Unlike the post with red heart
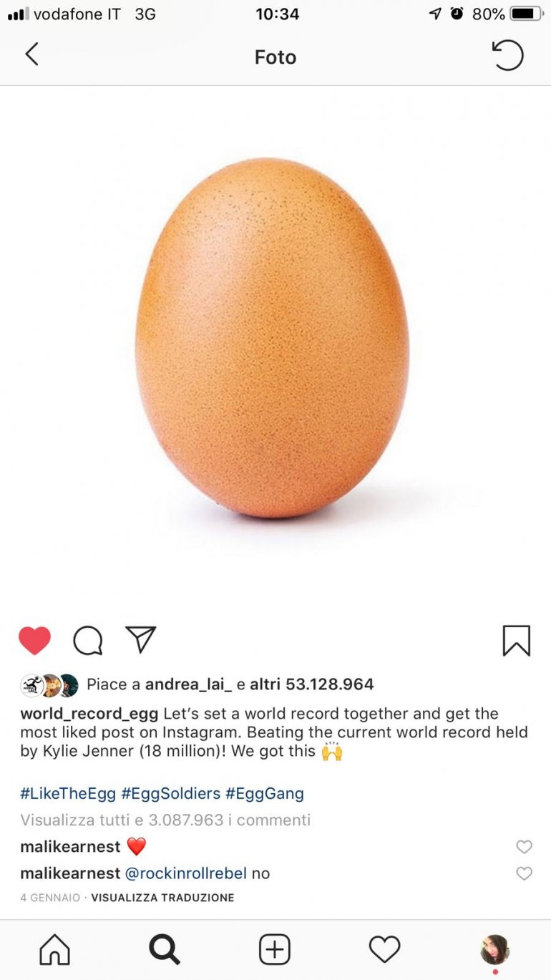The image size is (551, 980). (34, 641)
